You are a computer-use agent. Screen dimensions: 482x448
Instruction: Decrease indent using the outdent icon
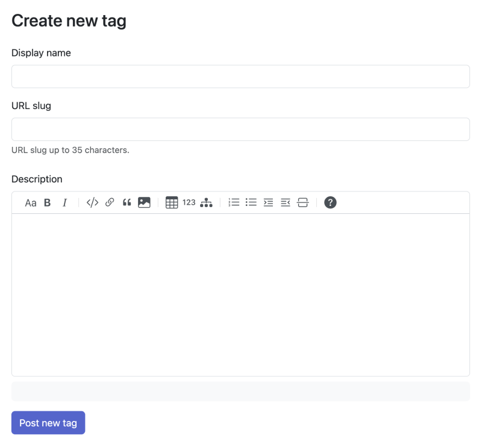tap(286, 203)
